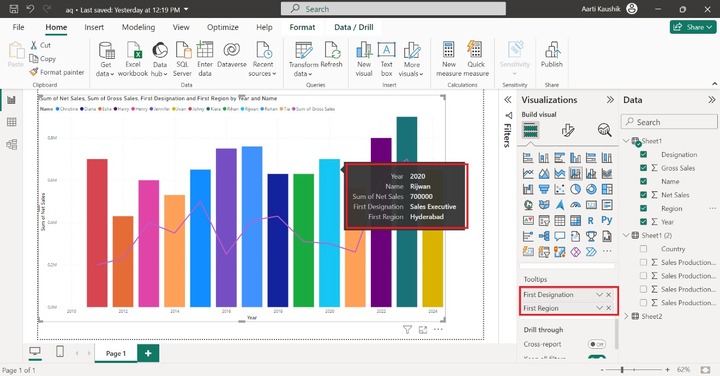Select the scatter chart visual
The height and width of the screenshot is (376, 720).
pos(559,189)
